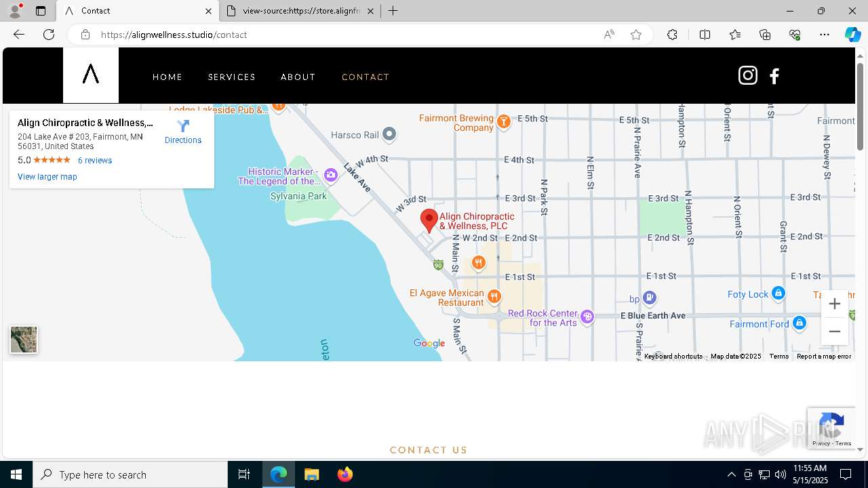The image size is (868, 488).
Task: Click Report a map error link
Action: click(824, 357)
